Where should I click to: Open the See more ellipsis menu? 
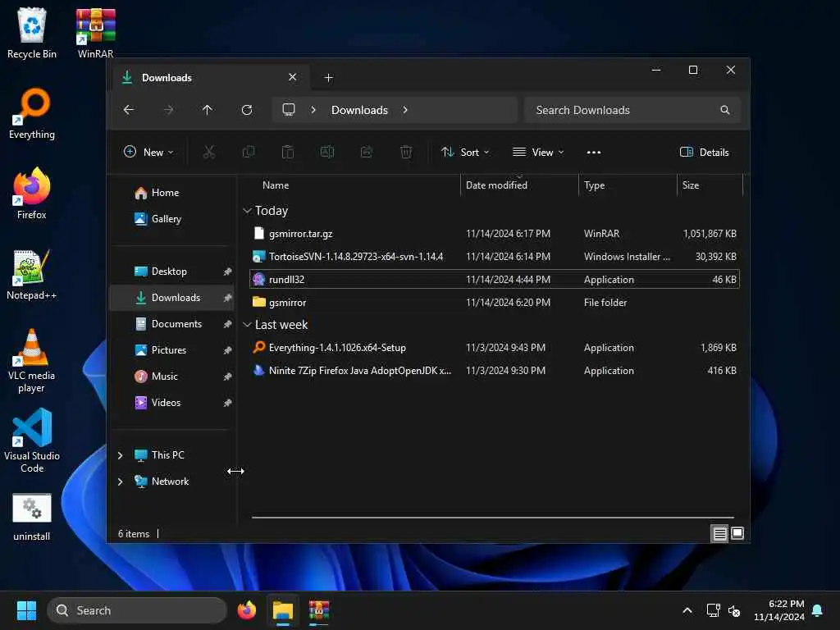click(594, 152)
